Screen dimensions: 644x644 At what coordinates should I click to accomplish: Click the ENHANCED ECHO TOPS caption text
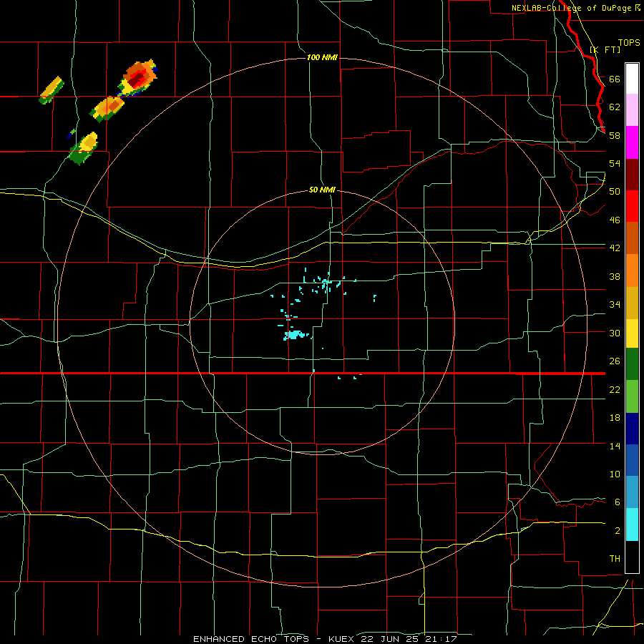coord(251,639)
